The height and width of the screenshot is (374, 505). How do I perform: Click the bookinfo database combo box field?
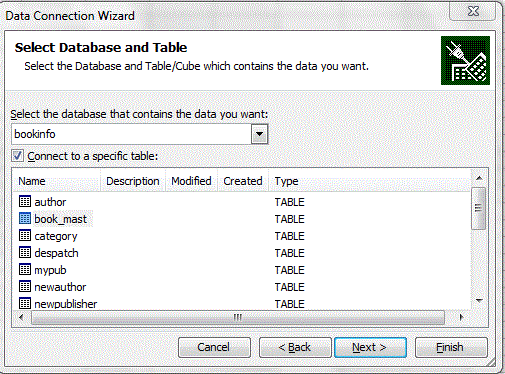coord(139,134)
